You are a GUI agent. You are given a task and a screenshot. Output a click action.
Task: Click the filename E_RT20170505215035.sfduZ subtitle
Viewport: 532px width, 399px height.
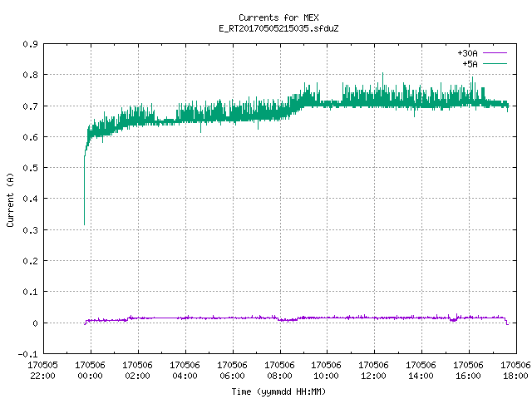278,28
